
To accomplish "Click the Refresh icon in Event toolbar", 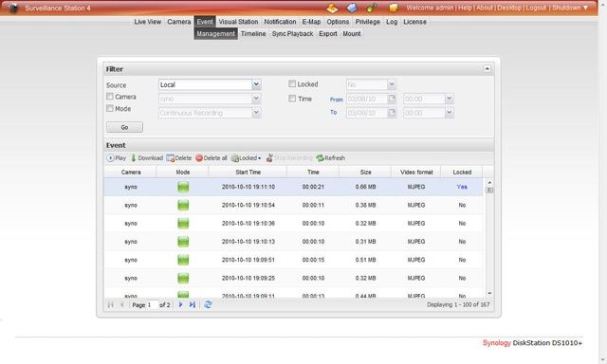I will coord(320,157).
